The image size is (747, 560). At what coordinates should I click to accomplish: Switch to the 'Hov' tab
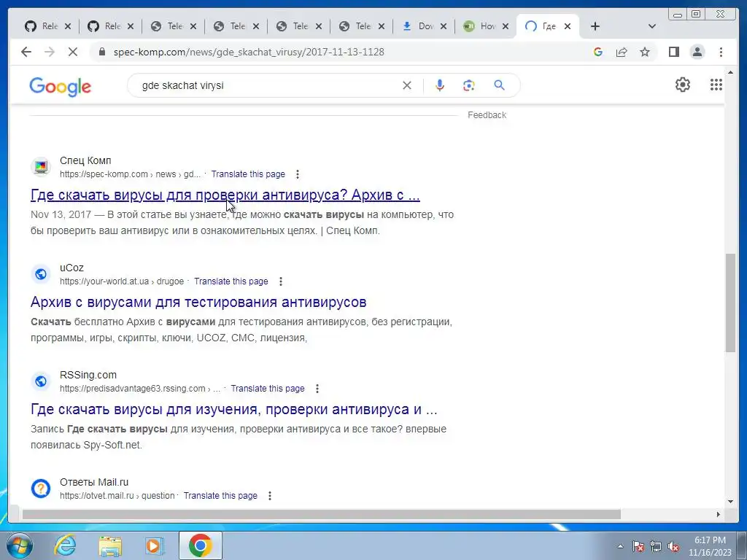coord(481,26)
